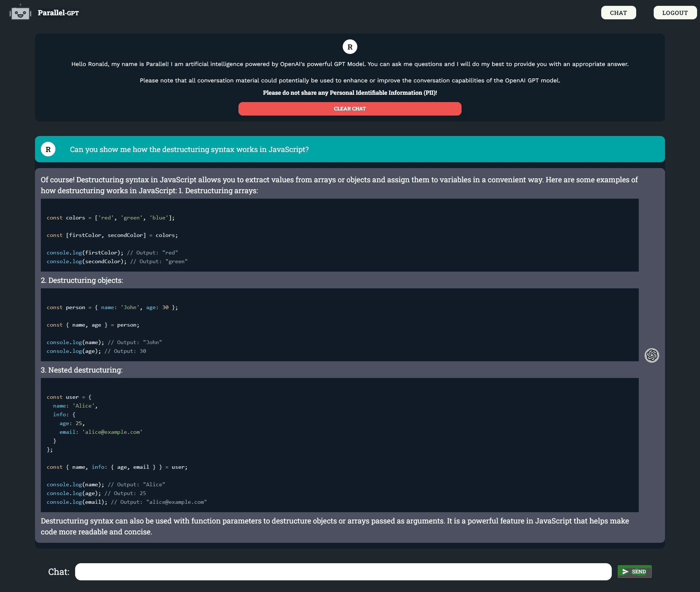
Task: Click the alice@example.com email code line
Action: (x=101, y=432)
